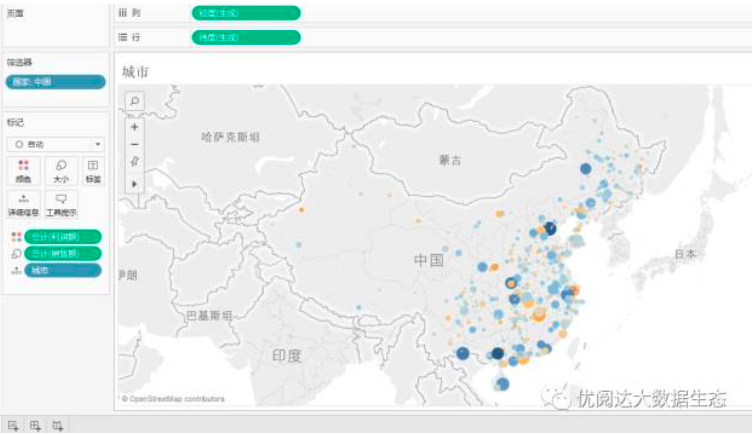The height and width of the screenshot is (435, 753).
Task: Click the 巴基斯坦 label on the map
Action: (209, 315)
